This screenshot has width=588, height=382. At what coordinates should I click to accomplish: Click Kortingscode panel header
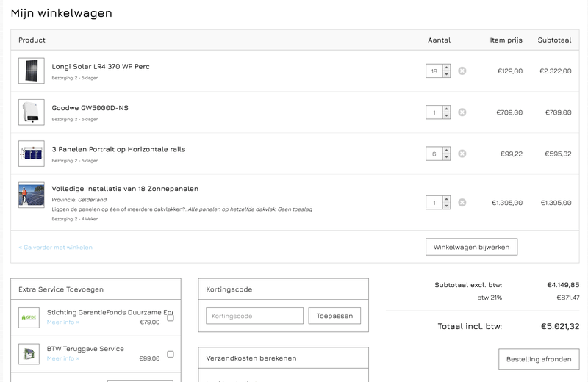[284, 289]
